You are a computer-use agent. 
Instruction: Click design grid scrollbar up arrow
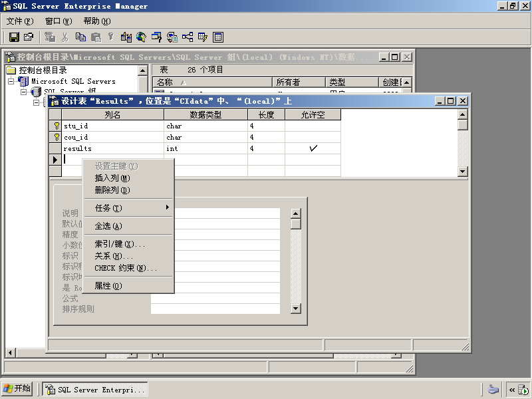pos(462,114)
